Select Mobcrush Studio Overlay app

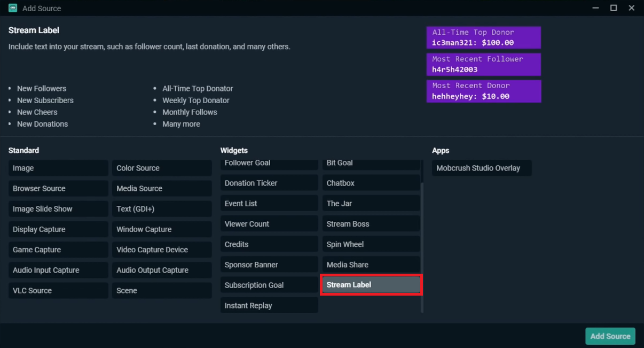482,168
